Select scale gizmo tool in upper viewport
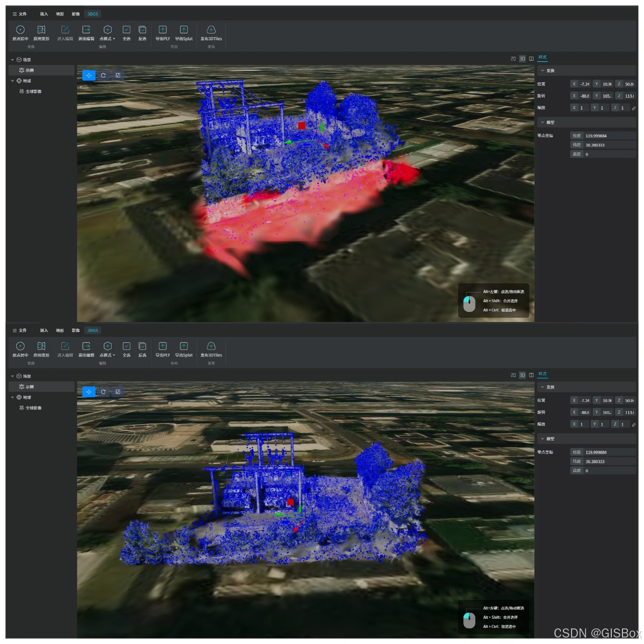The image size is (644, 644). click(118, 76)
